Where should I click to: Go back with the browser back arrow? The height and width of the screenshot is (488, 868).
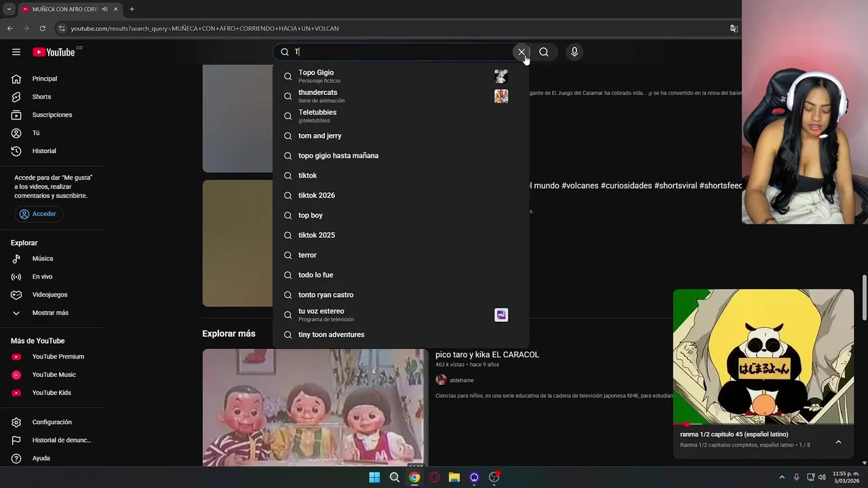coord(9,28)
